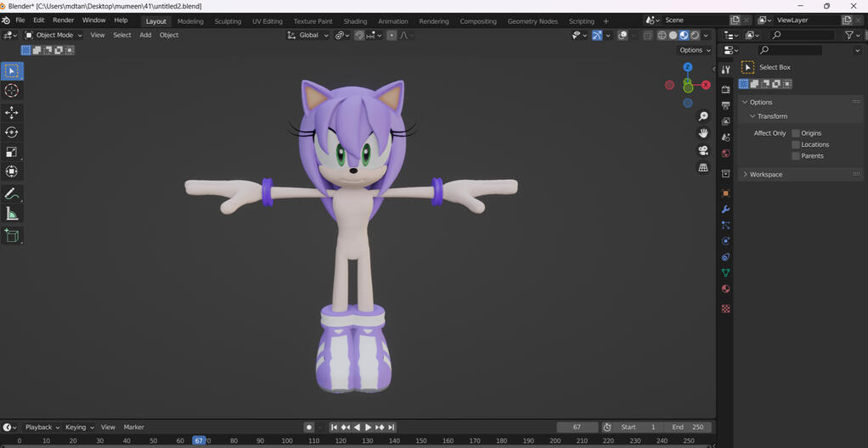Screen dimensions: 868x448
Task: Jump to the timeline end frame
Action: (x=391, y=427)
